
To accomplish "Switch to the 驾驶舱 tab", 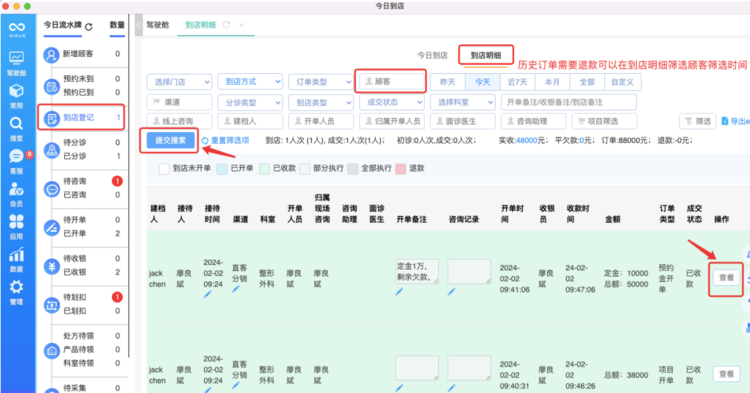I will point(157,25).
